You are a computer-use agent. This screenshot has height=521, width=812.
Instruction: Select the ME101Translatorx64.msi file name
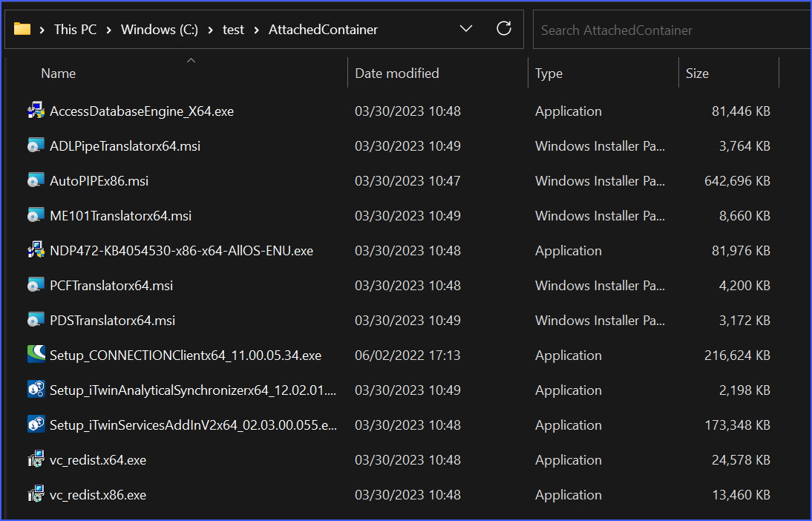coord(121,215)
